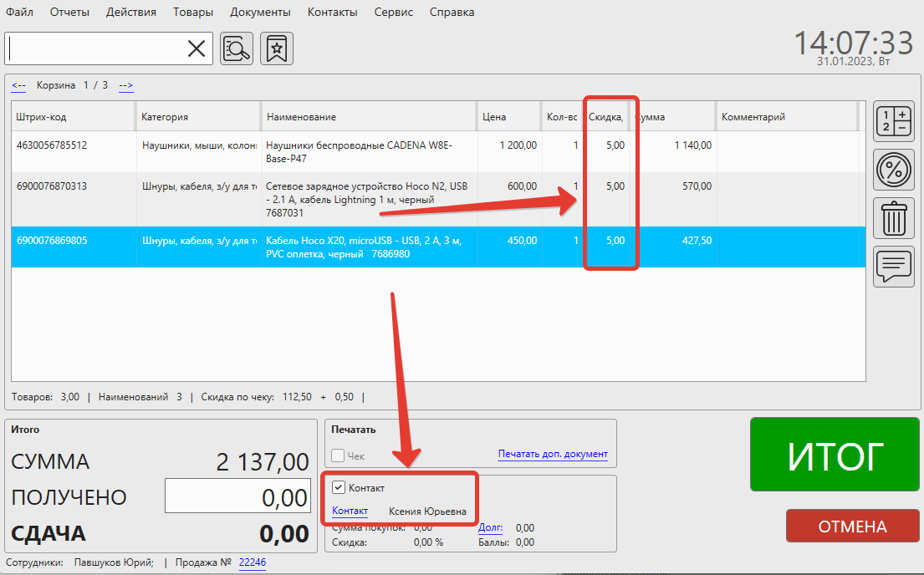Go to previous cart with left arrow
Viewport: 924px width, 575px height.
[x=18, y=85]
